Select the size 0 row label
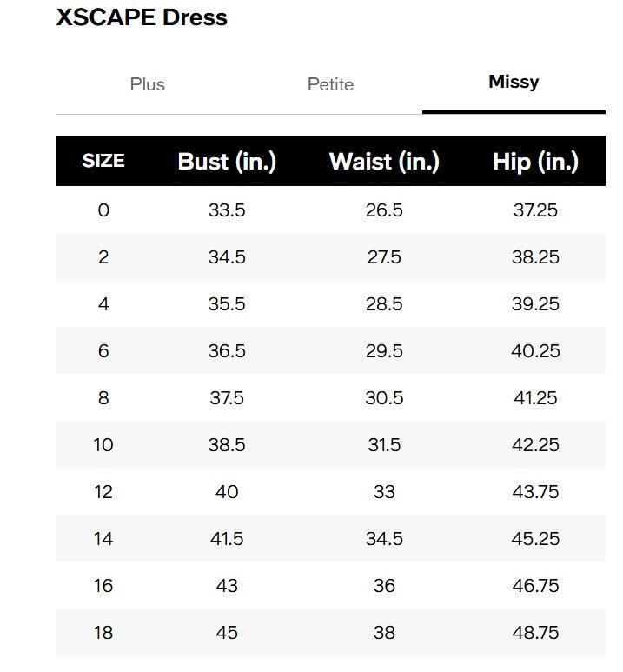This screenshot has height=672, width=623. 103,210
